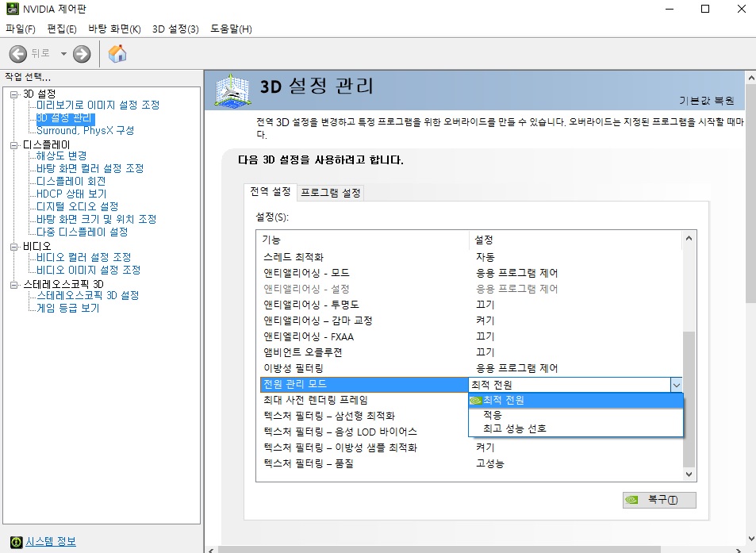Open the 바탕 화면(K) menu
The height and width of the screenshot is (553, 756).
[115, 29]
